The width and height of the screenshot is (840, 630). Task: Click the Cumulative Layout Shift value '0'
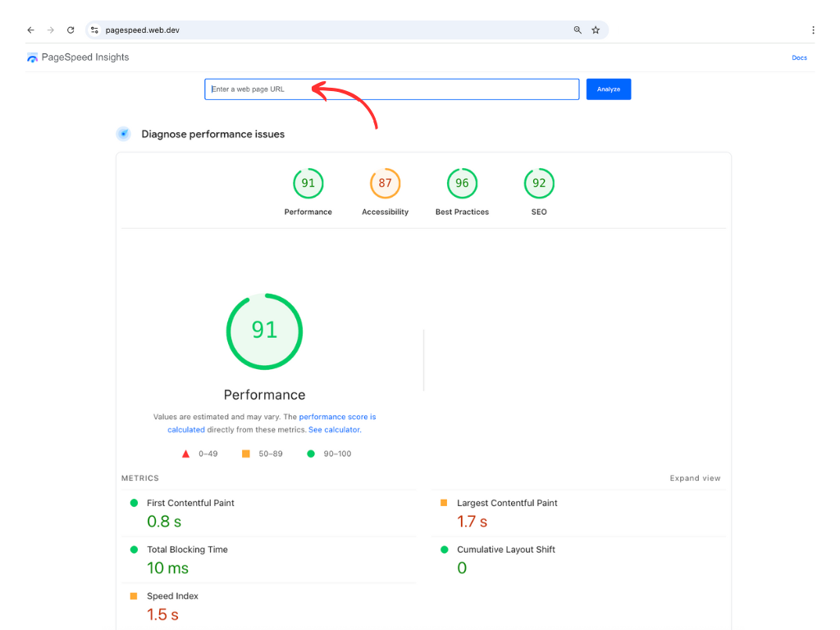(x=462, y=568)
